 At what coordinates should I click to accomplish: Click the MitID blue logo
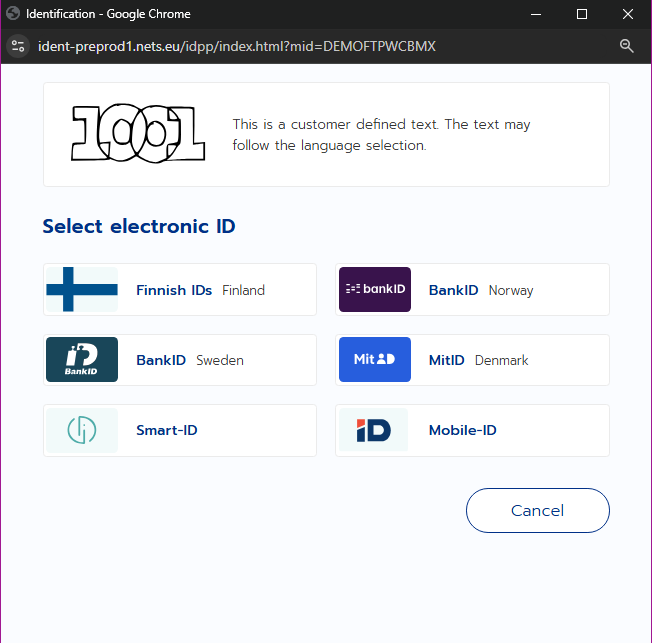tap(375, 360)
